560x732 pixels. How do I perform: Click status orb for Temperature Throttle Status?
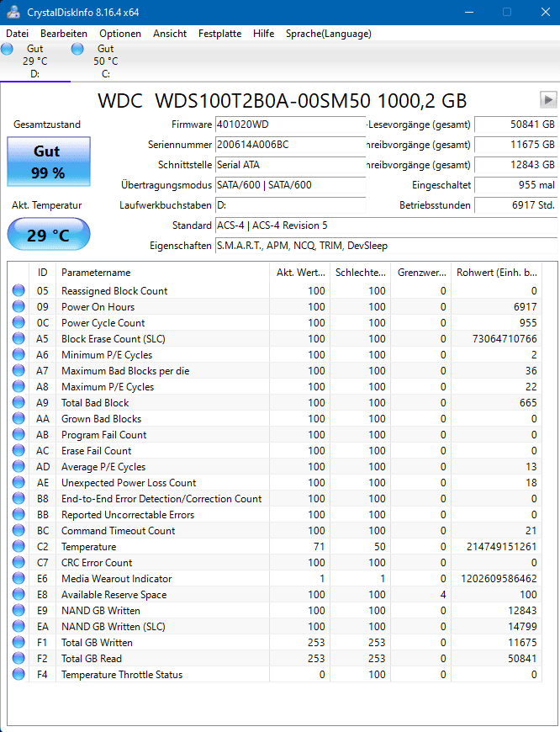[18, 675]
